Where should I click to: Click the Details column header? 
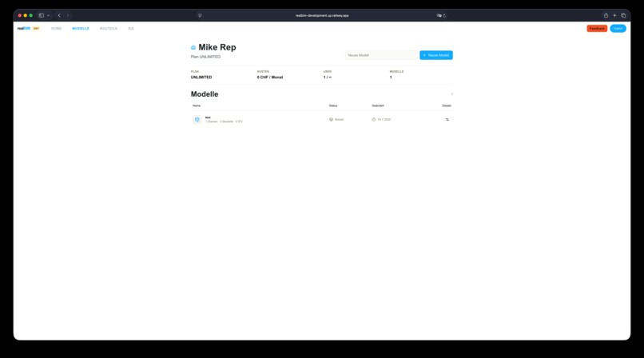pyautogui.click(x=447, y=105)
